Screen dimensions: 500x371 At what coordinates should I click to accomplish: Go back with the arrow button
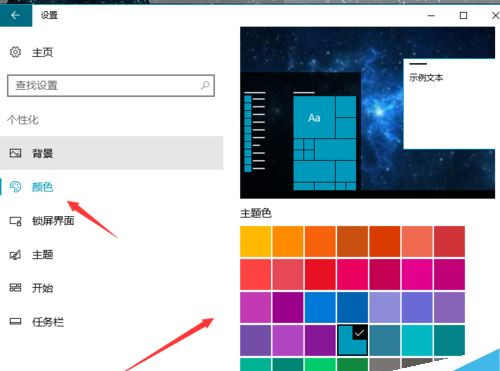pos(16,15)
